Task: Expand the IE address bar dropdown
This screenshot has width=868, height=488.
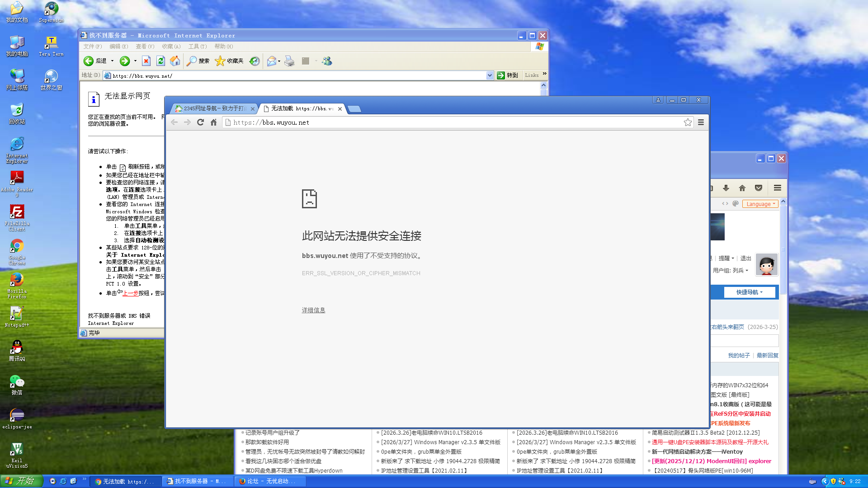Action: pyautogui.click(x=490, y=75)
